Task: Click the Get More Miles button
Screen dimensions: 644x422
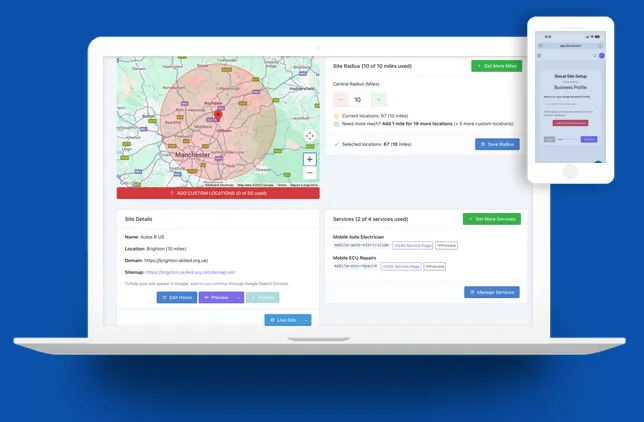Action: [x=497, y=66]
